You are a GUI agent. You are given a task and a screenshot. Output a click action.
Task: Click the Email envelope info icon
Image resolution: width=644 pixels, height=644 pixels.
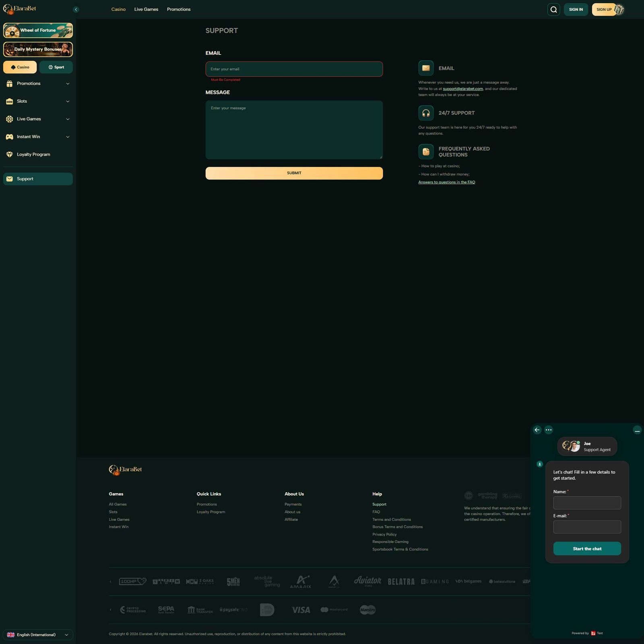tap(426, 68)
